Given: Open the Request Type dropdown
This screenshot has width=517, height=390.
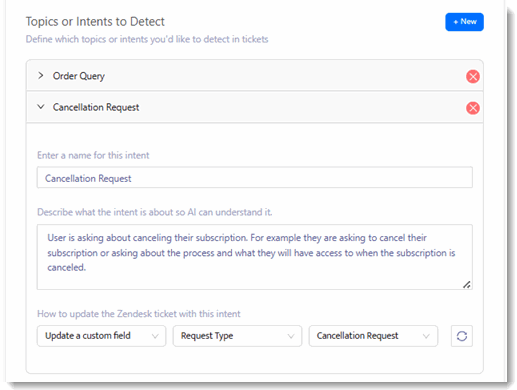Looking at the screenshot, I should (x=237, y=336).
